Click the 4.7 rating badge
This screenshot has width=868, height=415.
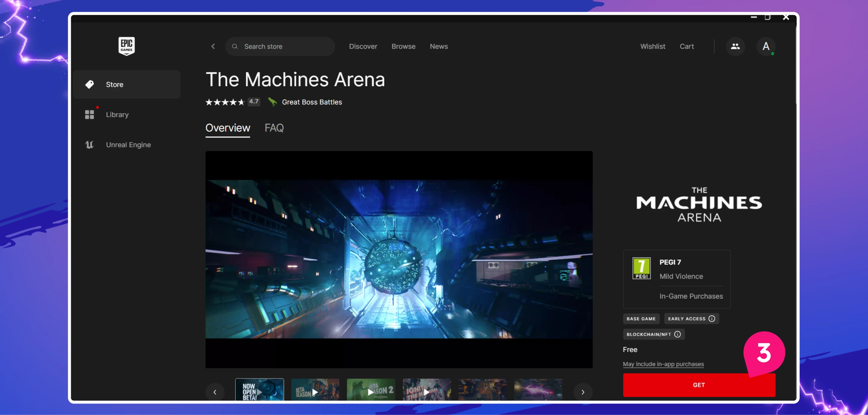coord(254,101)
